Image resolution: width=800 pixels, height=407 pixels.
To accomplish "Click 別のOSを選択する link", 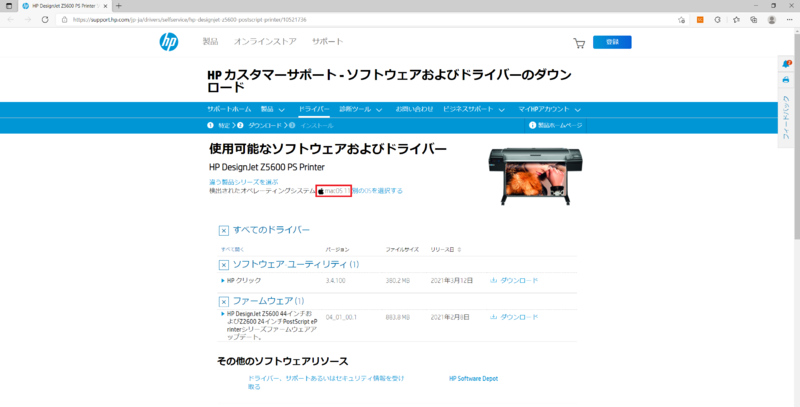I will [378, 191].
